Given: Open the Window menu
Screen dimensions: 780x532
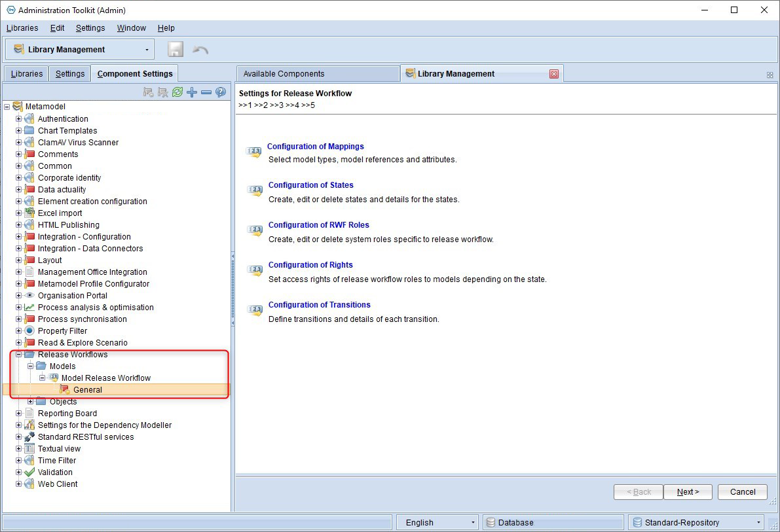Looking at the screenshot, I should pos(132,28).
